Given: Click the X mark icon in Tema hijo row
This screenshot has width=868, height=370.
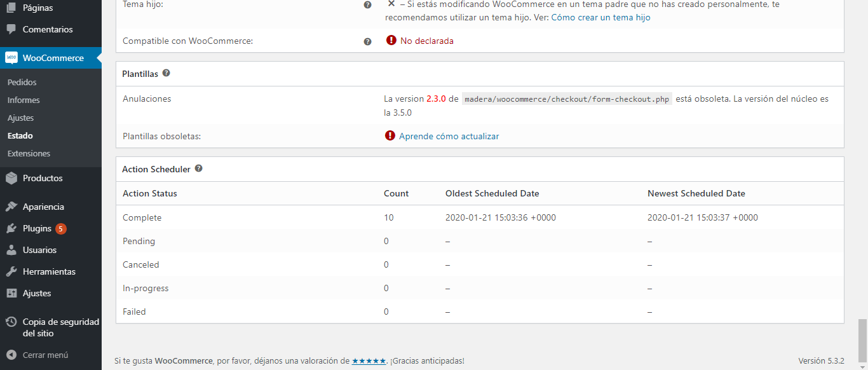Looking at the screenshot, I should pos(391,4).
